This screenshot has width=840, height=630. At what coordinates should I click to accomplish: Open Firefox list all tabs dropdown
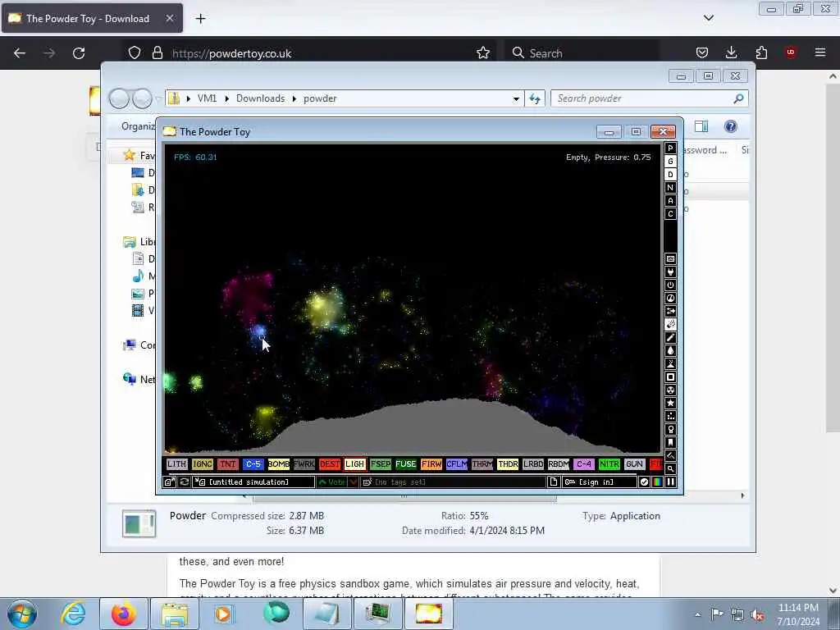click(708, 18)
